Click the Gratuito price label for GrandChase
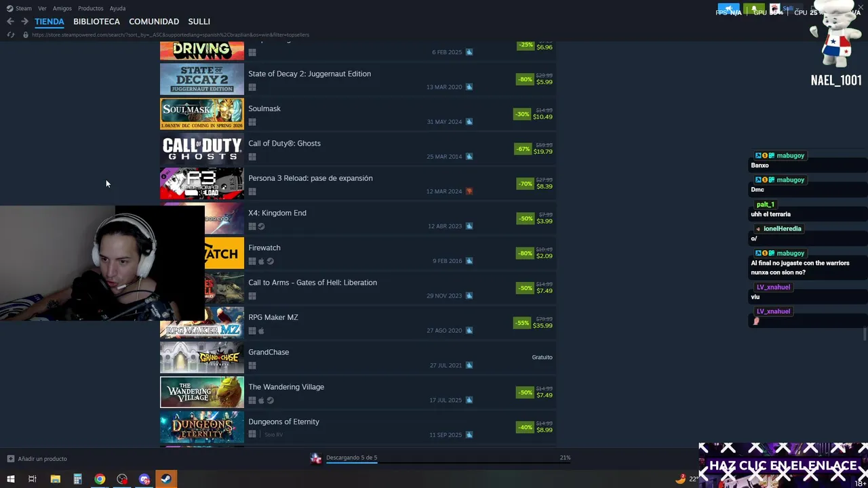Image resolution: width=868 pixels, height=488 pixels. point(542,357)
